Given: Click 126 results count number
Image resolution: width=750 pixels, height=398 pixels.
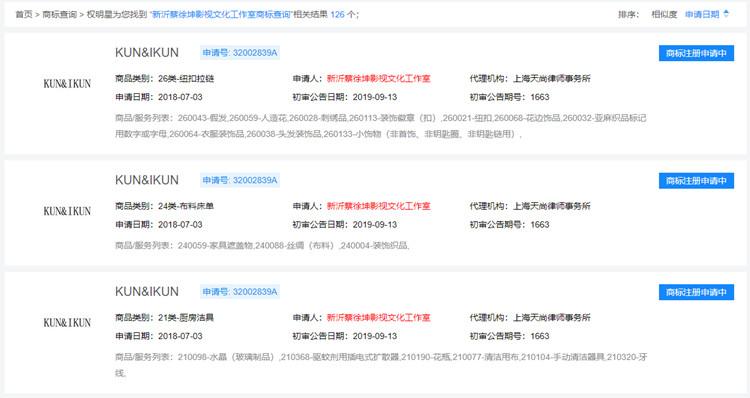Looking at the screenshot, I should tap(337, 14).
